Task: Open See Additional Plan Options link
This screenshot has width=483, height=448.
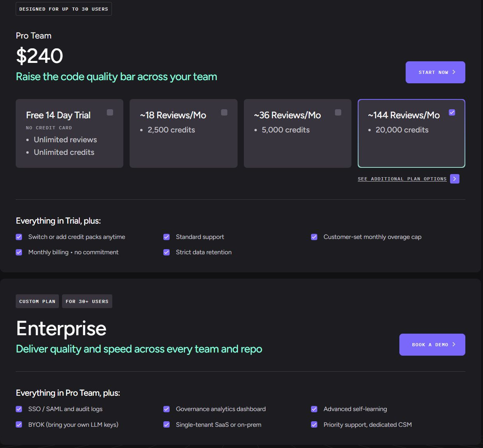Action: click(402, 179)
